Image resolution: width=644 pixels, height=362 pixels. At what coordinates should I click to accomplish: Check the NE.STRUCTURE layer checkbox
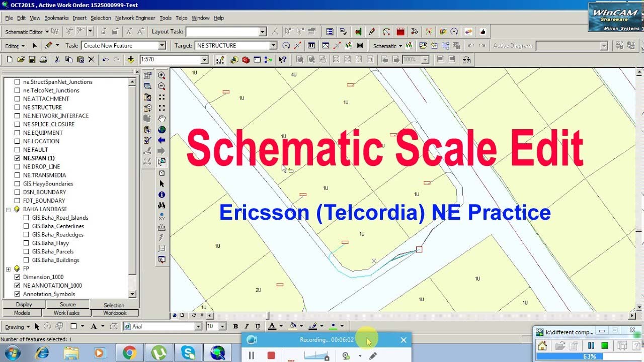click(x=17, y=107)
